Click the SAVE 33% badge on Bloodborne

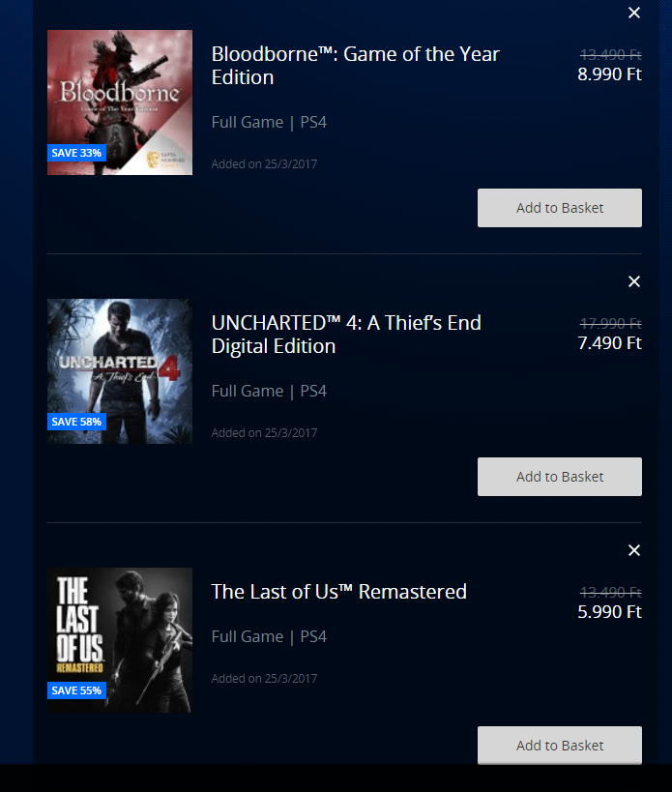coord(76,153)
